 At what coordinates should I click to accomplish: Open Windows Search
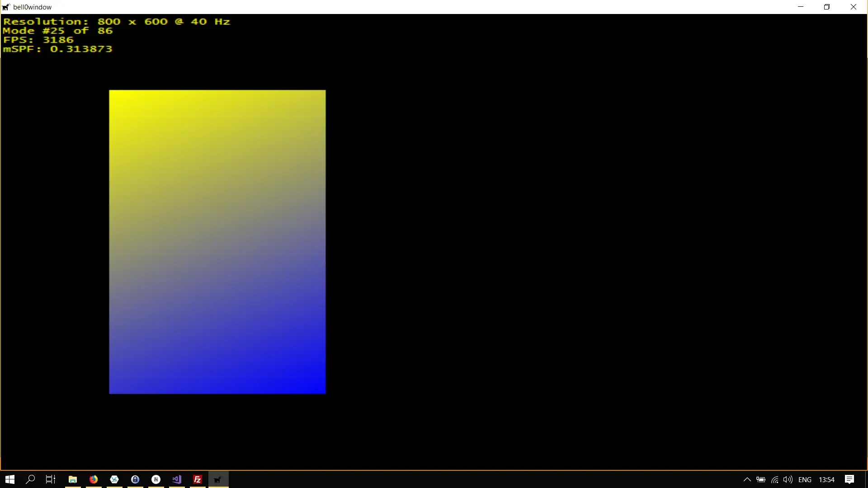(30, 479)
